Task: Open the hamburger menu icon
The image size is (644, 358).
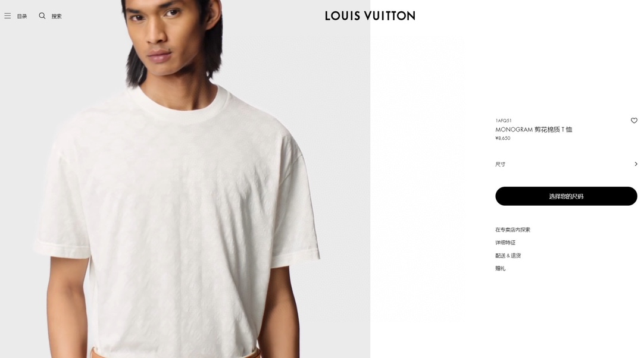Action: pos(7,16)
